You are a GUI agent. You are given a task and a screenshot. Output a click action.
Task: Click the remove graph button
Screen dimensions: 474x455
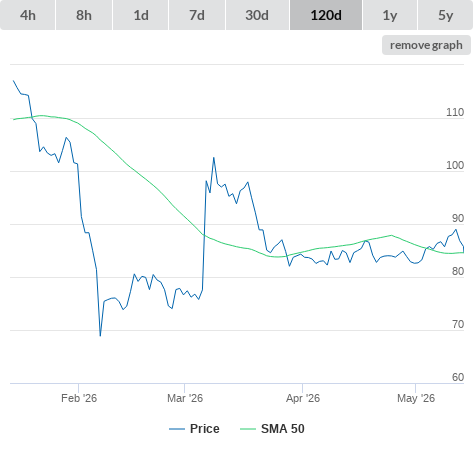click(x=426, y=45)
